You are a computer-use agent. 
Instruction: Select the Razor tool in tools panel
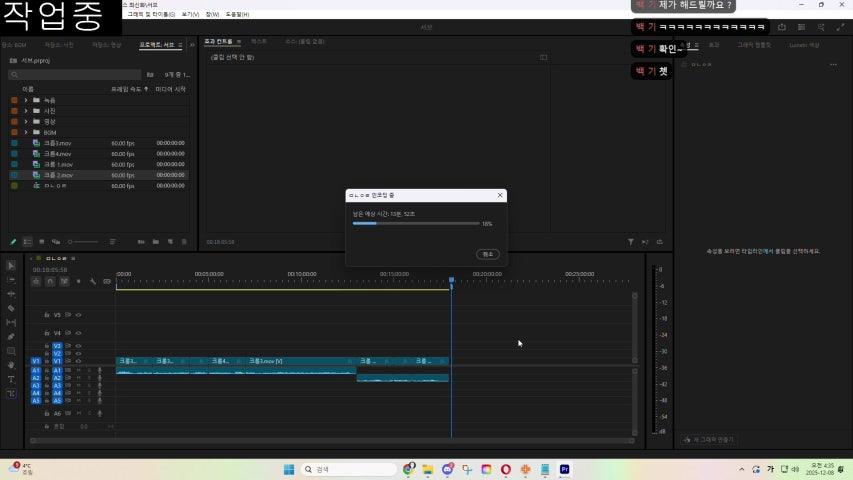(x=11, y=308)
